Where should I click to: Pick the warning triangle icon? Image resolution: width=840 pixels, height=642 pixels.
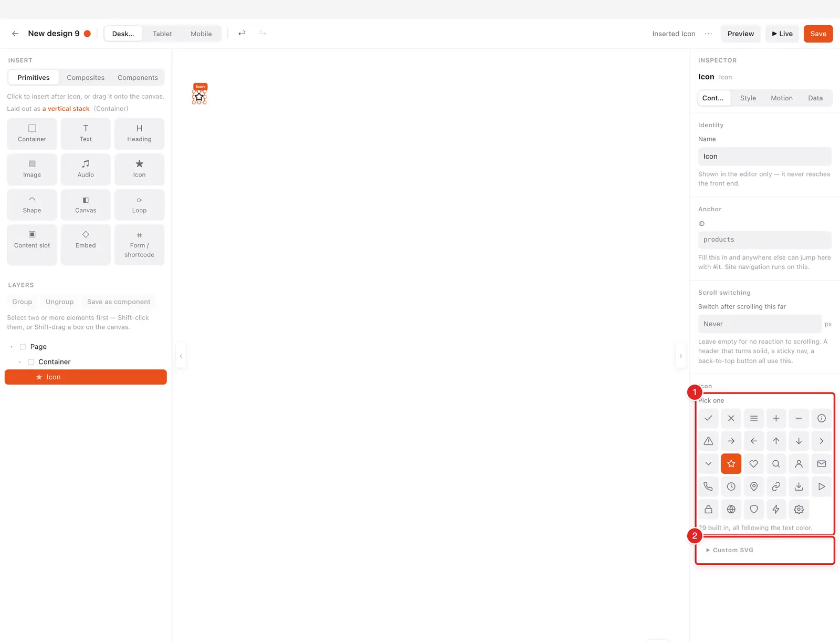pos(708,441)
